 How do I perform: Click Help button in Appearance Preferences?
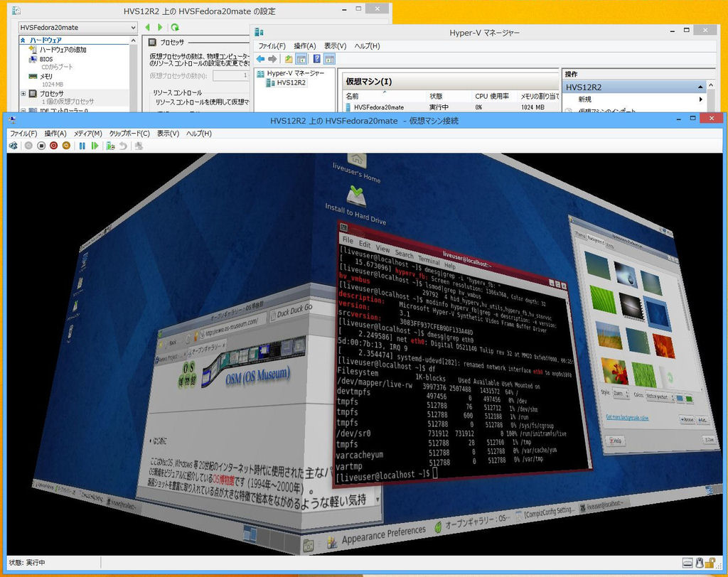[616, 440]
